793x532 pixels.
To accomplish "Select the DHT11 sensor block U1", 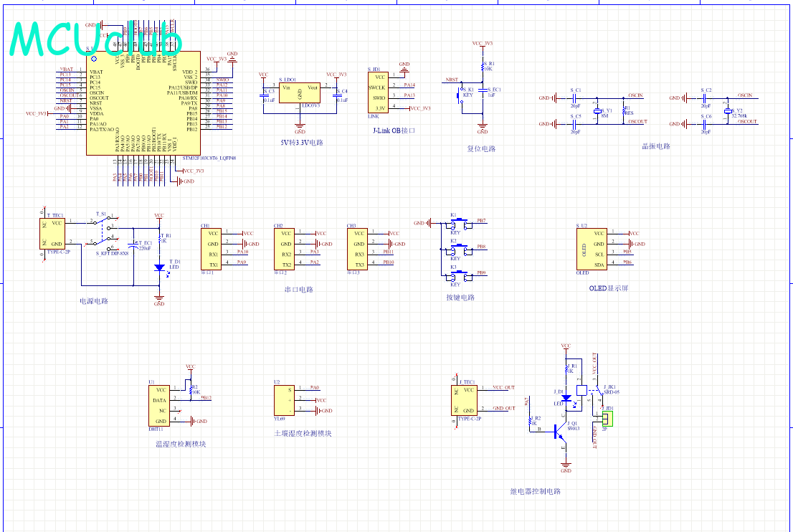I will tap(160, 406).
